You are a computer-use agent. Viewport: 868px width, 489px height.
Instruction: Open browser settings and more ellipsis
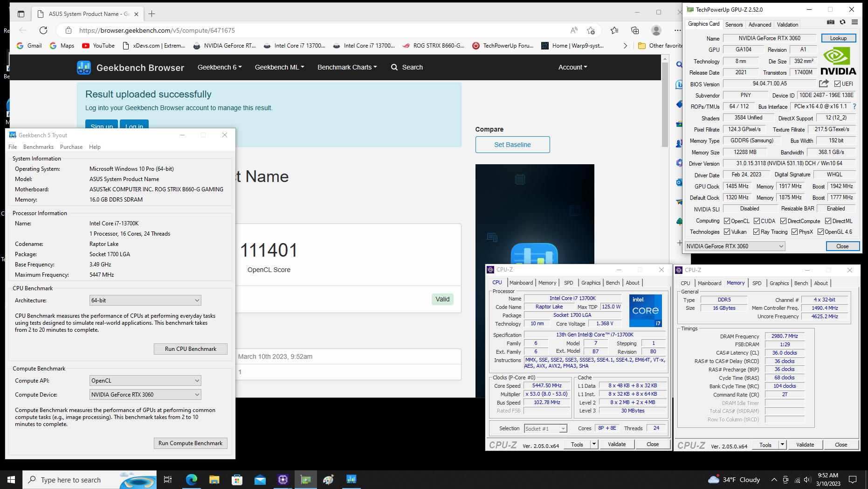coord(677,30)
